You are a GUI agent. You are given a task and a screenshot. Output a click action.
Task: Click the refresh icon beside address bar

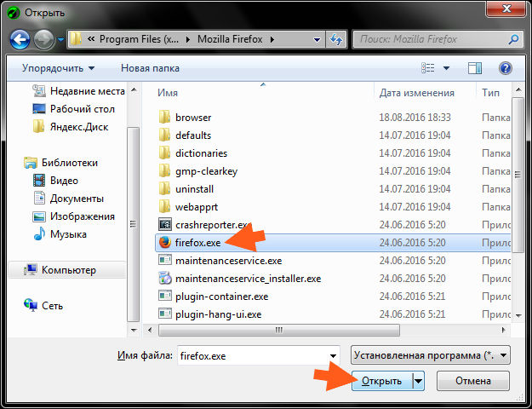point(336,39)
